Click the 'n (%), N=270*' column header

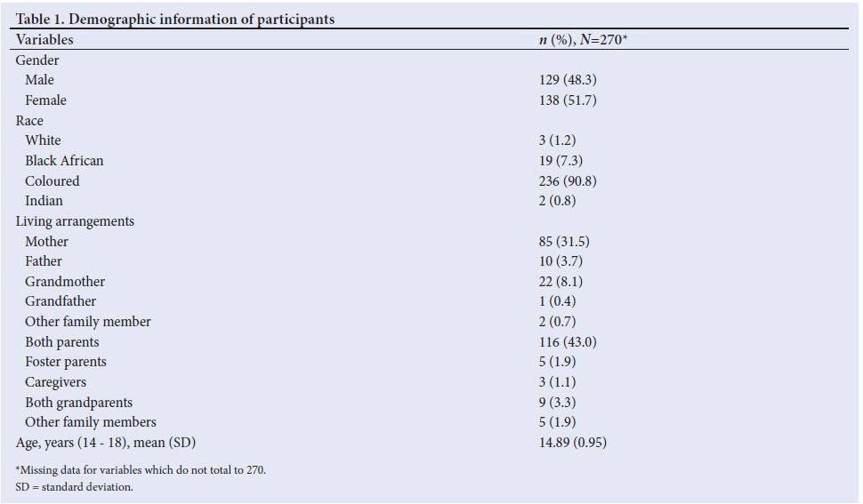pyautogui.click(x=579, y=39)
